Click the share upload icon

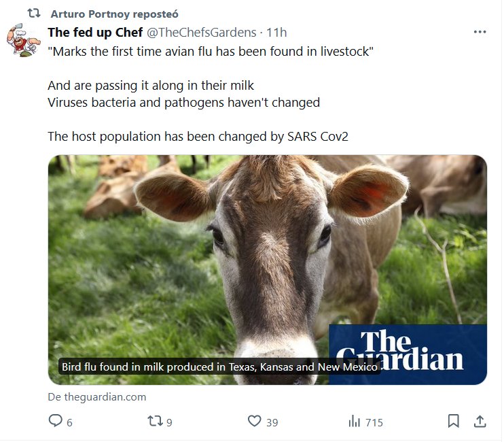click(480, 422)
